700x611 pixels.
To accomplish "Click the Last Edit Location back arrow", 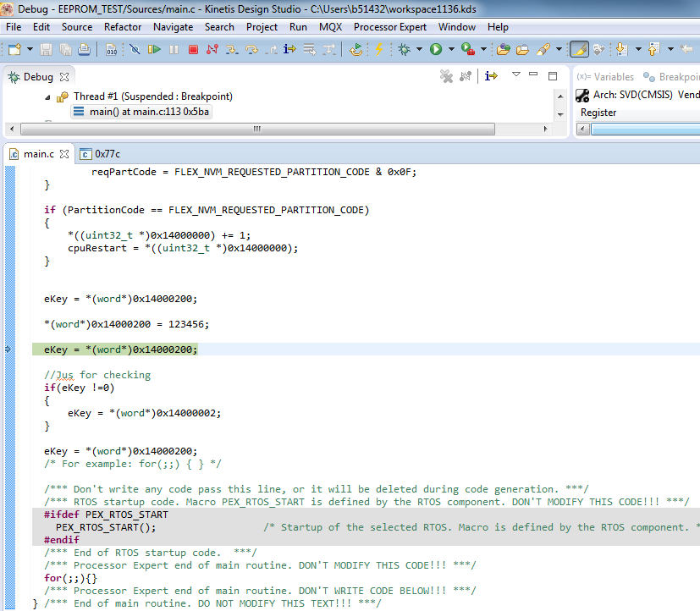I will (686, 49).
